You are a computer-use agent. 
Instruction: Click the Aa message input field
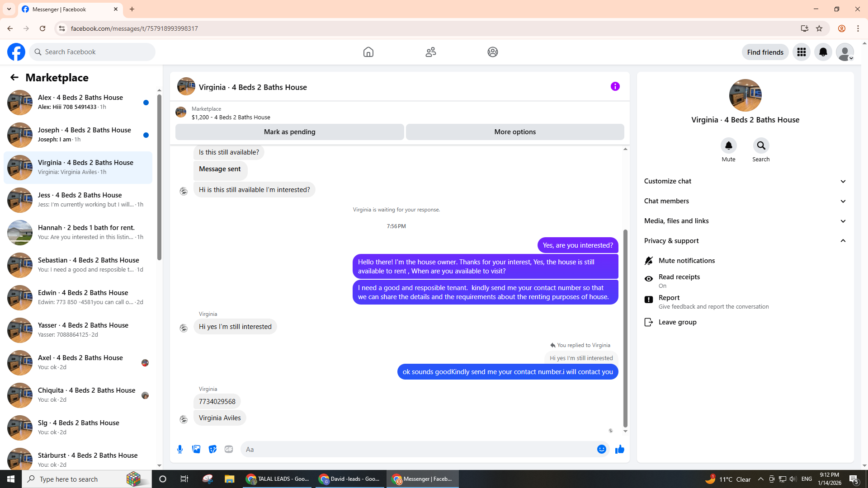416,449
